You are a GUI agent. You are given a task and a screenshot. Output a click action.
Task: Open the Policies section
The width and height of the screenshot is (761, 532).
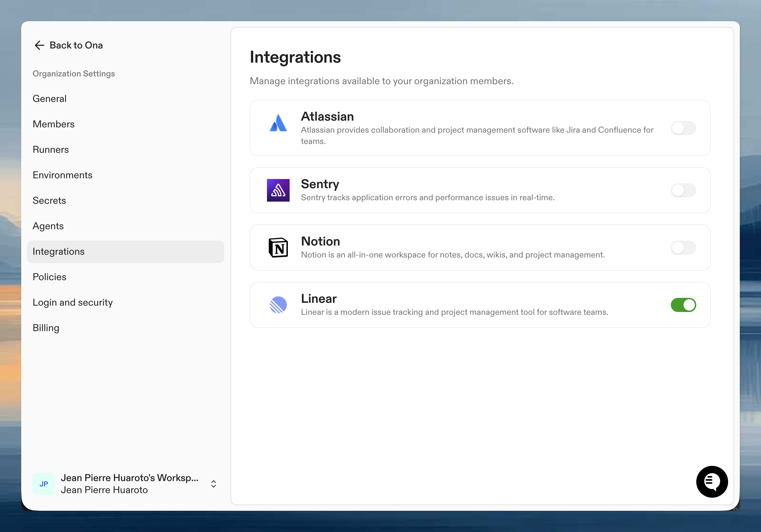(x=50, y=277)
